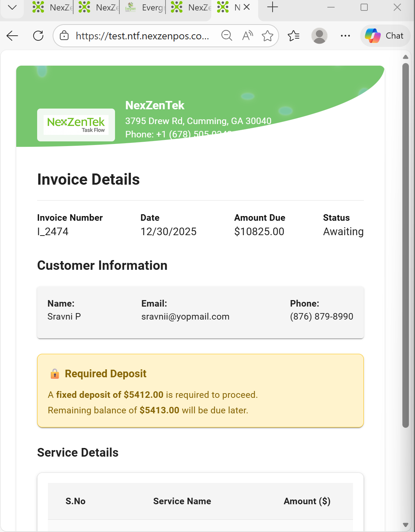Click the browser back arrow
Image resolution: width=415 pixels, height=532 pixels.
(x=12, y=36)
